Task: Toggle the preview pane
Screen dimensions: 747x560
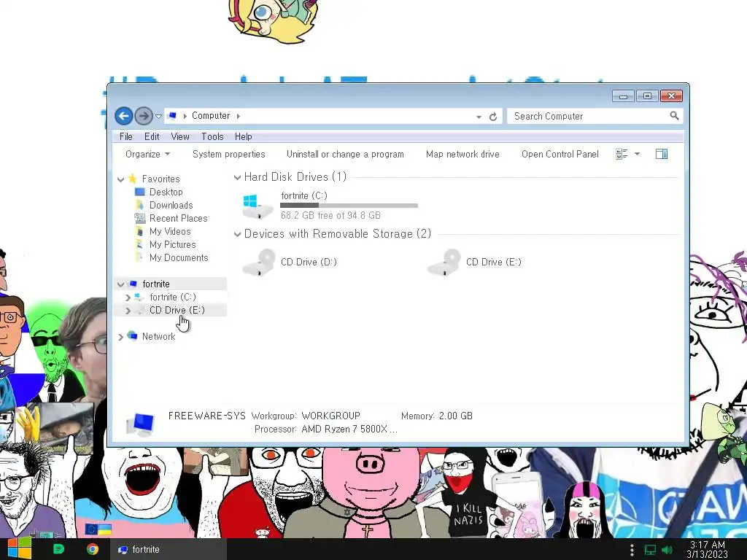Action: coord(662,154)
